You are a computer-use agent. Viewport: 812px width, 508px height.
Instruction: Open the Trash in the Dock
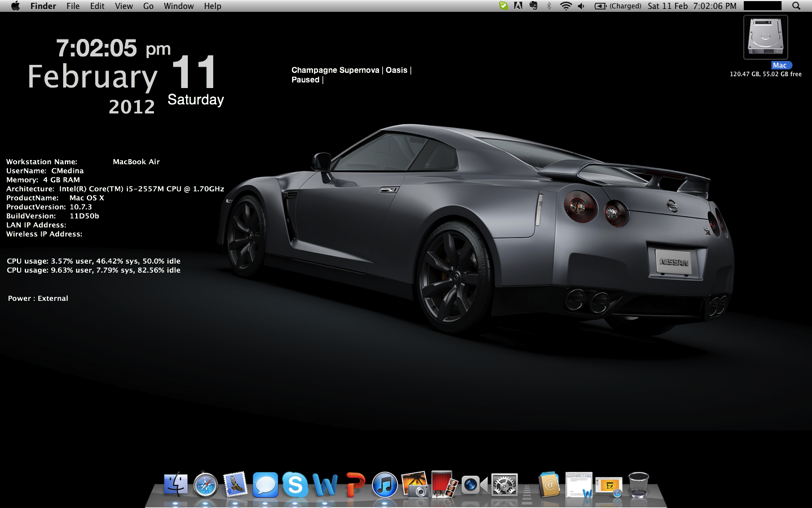coord(639,485)
